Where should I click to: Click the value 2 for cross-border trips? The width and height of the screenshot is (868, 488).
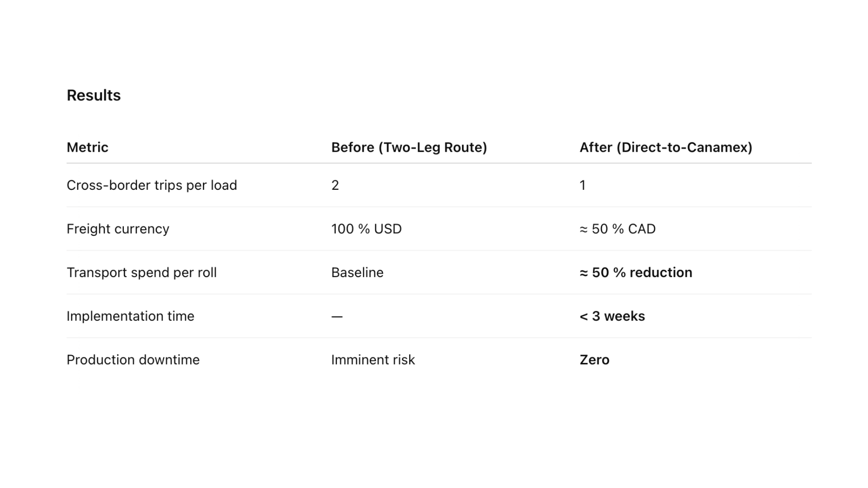click(x=335, y=185)
